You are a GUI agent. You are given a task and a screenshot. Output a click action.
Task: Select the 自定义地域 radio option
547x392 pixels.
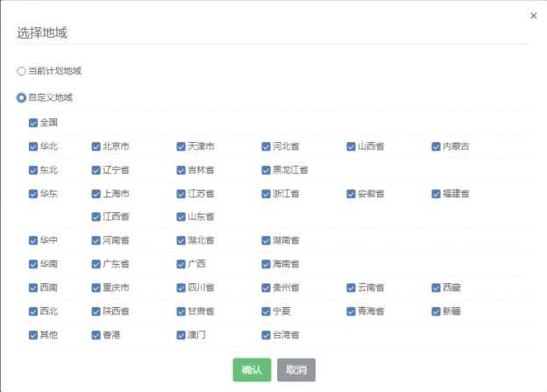[x=22, y=97]
